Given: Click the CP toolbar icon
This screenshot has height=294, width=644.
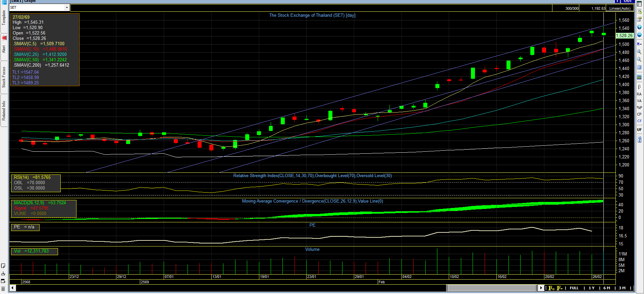Looking at the screenshot, I should (x=639, y=114).
